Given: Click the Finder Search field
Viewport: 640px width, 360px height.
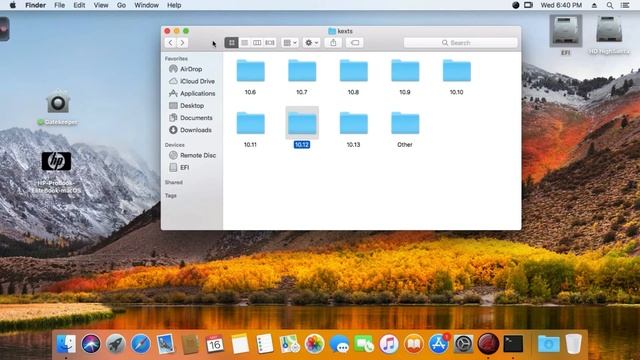Looking at the screenshot, I should (460, 42).
